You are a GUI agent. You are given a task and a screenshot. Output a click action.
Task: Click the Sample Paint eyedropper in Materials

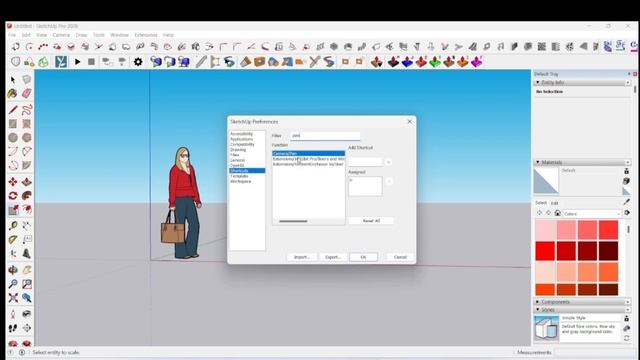click(626, 202)
